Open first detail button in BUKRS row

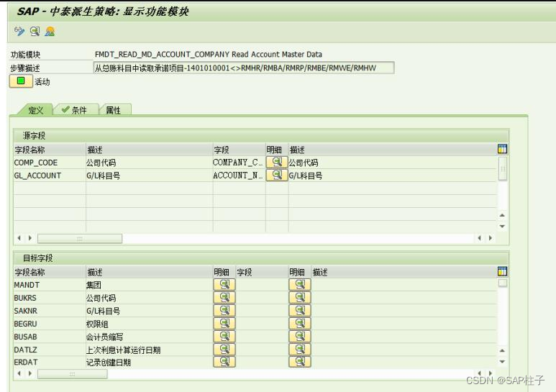(224, 297)
